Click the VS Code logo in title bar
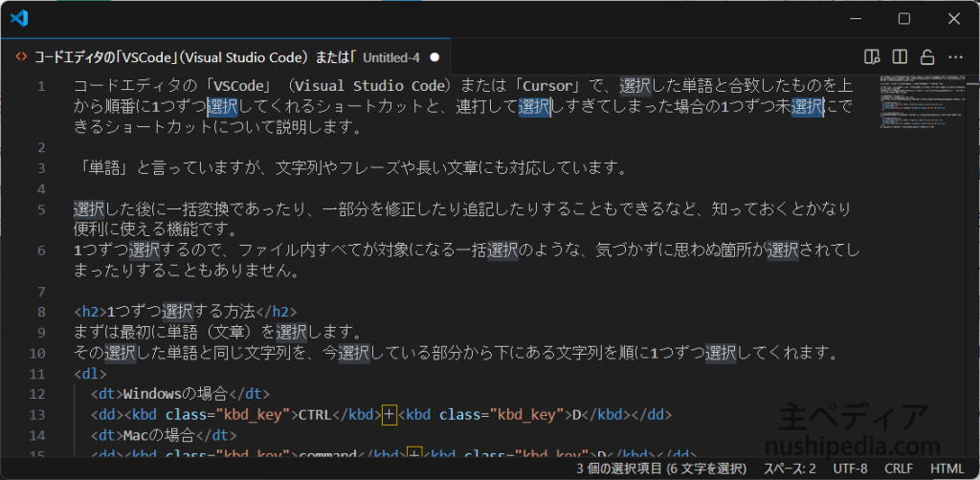The height and width of the screenshot is (480, 980). [x=19, y=19]
